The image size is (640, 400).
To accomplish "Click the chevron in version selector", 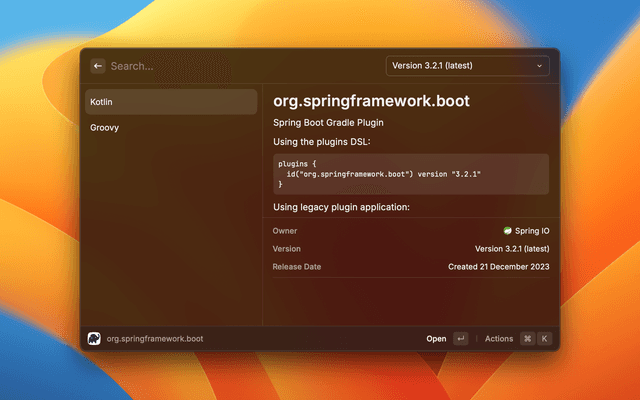I will 540,66.
